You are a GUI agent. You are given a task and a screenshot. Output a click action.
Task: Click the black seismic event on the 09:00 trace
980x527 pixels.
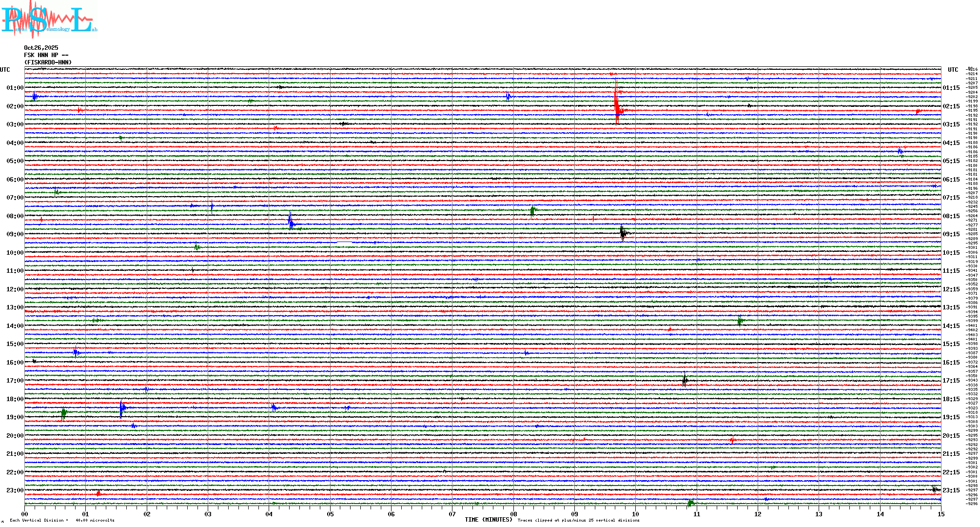pyautogui.click(x=623, y=233)
